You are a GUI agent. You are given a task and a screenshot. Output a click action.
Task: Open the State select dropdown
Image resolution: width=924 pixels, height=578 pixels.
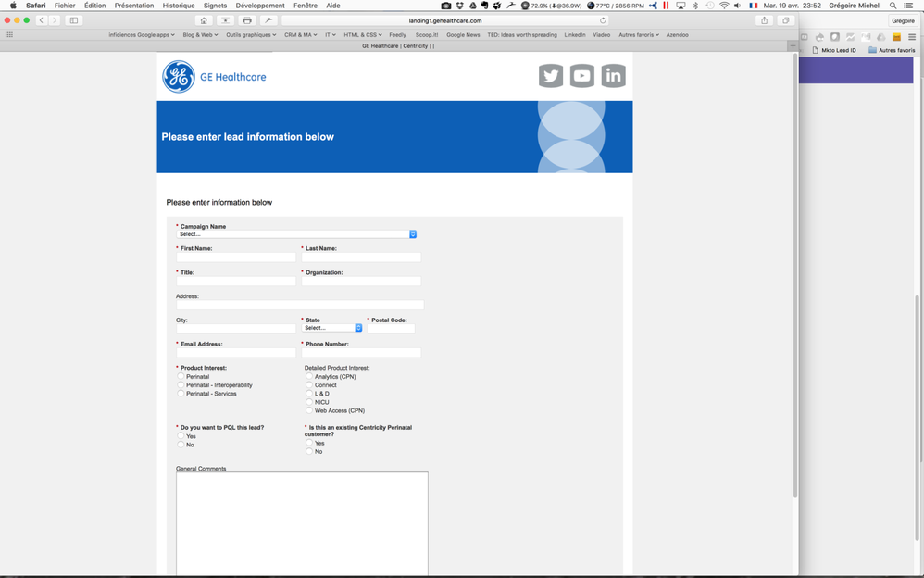331,328
